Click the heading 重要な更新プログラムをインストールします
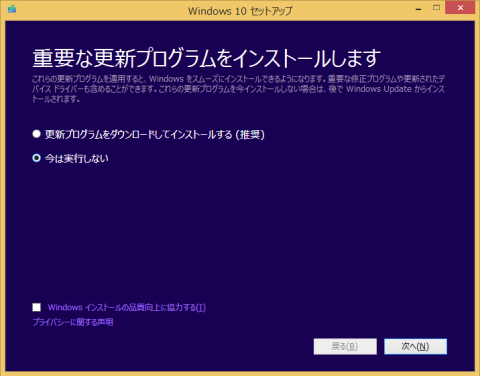480x376 pixels. click(207, 58)
